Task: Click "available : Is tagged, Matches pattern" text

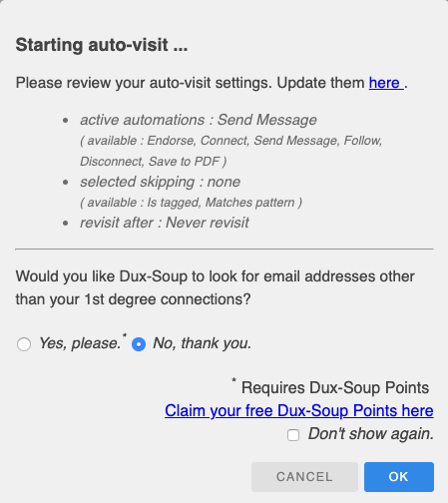Action: (x=191, y=203)
